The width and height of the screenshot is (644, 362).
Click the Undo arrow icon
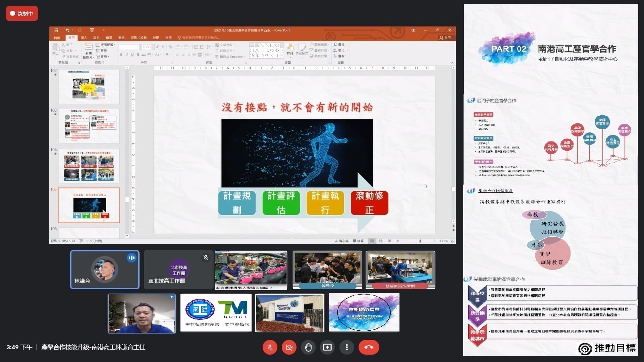(67, 30)
